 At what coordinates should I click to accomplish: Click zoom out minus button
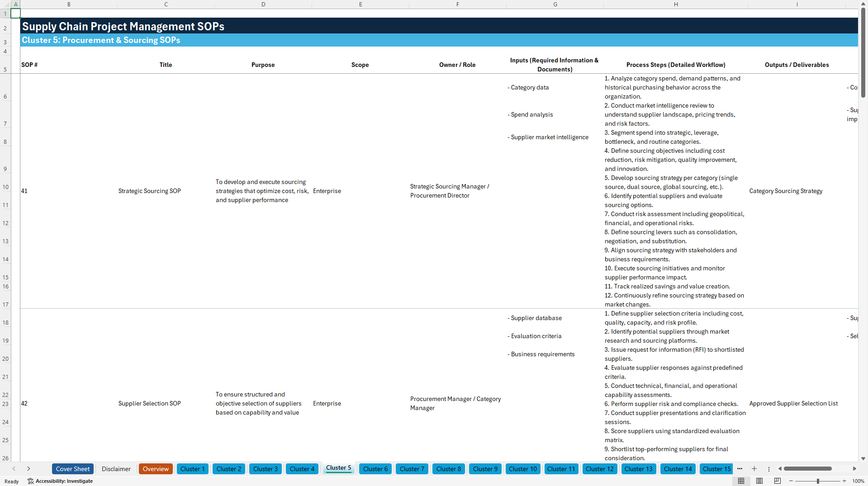coord(791,481)
